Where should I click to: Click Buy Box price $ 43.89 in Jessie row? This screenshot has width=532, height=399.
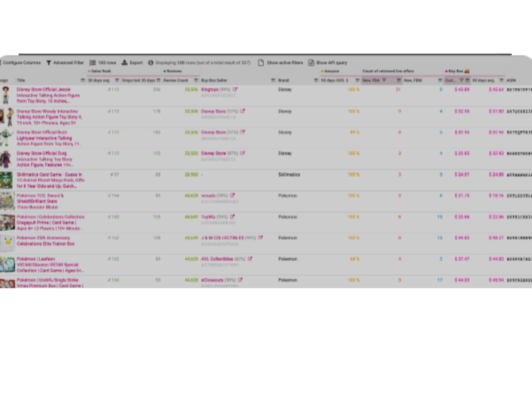(462, 89)
